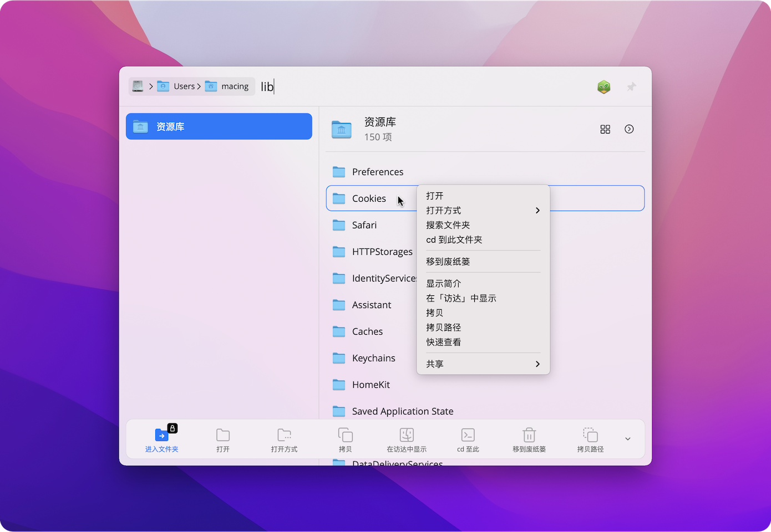Click 拷贝 icon in bottom toolbar
The image size is (771, 532).
tap(346, 435)
